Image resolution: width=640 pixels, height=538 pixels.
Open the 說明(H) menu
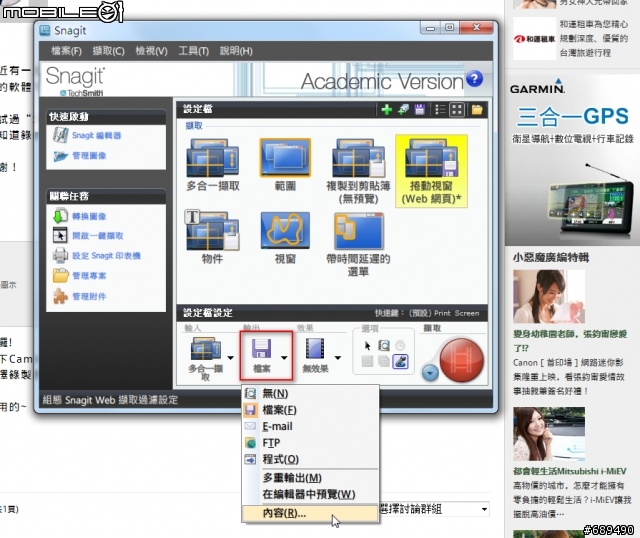pyautogui.click(x=236, y=51)
